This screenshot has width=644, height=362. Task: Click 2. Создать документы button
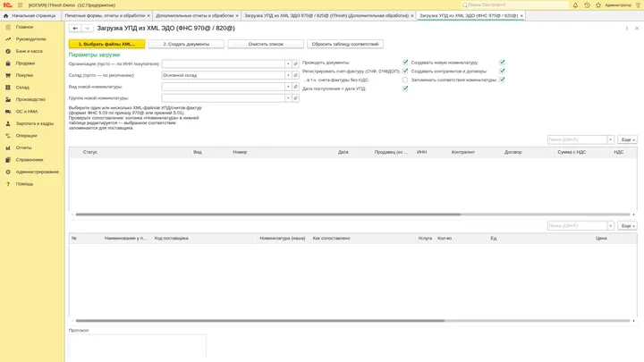[186, 44]
